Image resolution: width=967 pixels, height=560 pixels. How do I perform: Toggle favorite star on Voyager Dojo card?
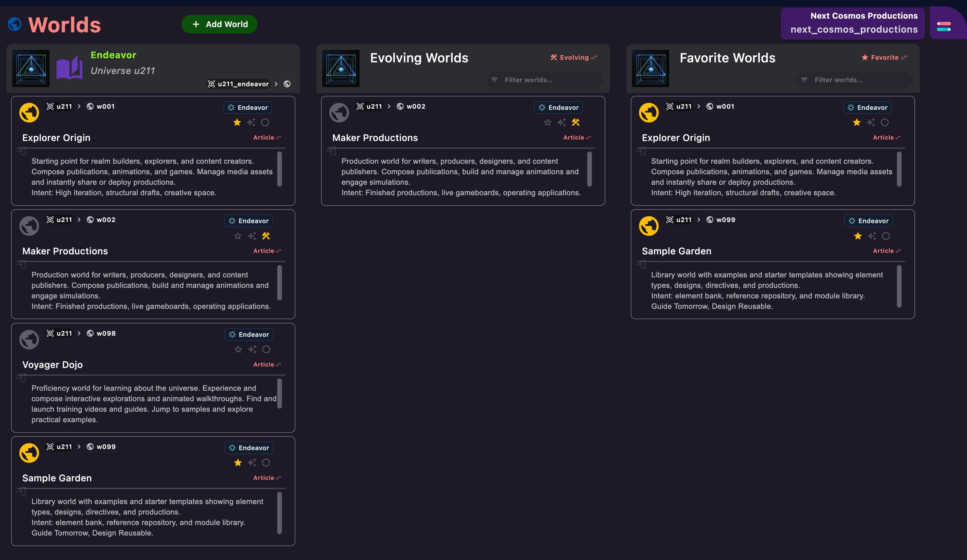pos(238,350)
